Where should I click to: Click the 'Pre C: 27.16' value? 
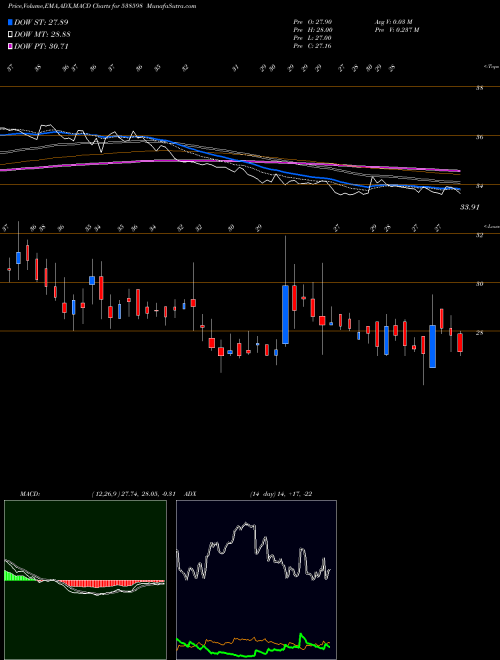(x=312, y=46)
